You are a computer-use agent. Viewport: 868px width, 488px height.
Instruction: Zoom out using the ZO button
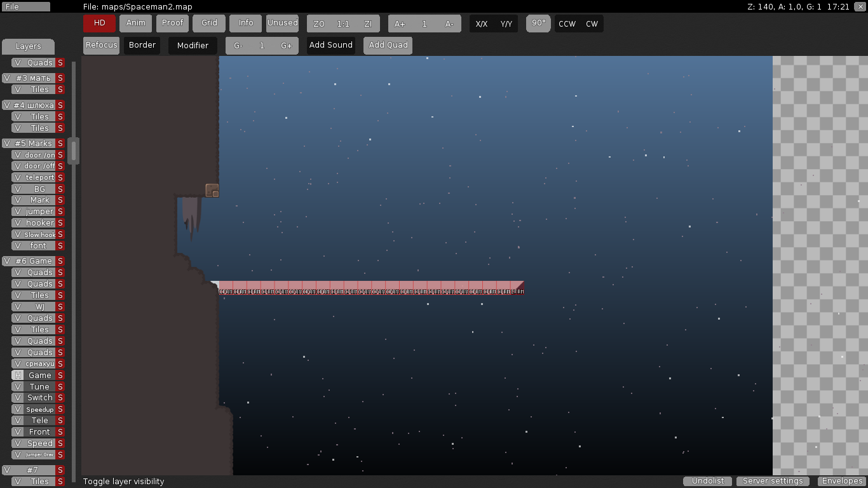point(318,23)
